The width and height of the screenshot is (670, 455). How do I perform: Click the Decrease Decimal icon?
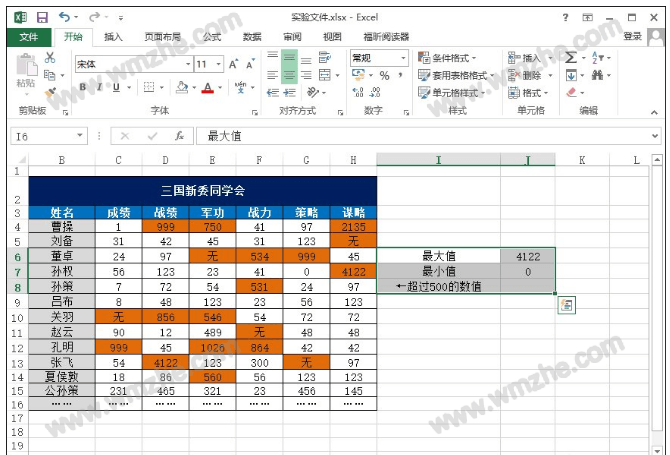point(375,92)
